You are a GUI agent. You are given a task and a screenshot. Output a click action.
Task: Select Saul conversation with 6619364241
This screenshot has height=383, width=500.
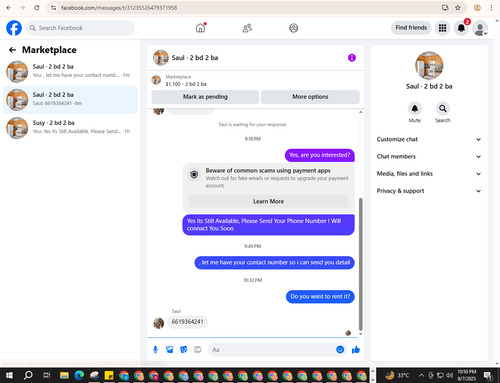[70, 100]
